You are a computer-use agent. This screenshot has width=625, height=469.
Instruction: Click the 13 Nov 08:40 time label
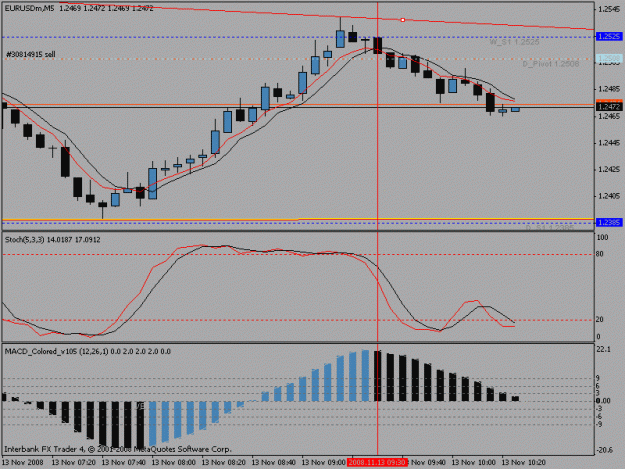click(274, 463)
